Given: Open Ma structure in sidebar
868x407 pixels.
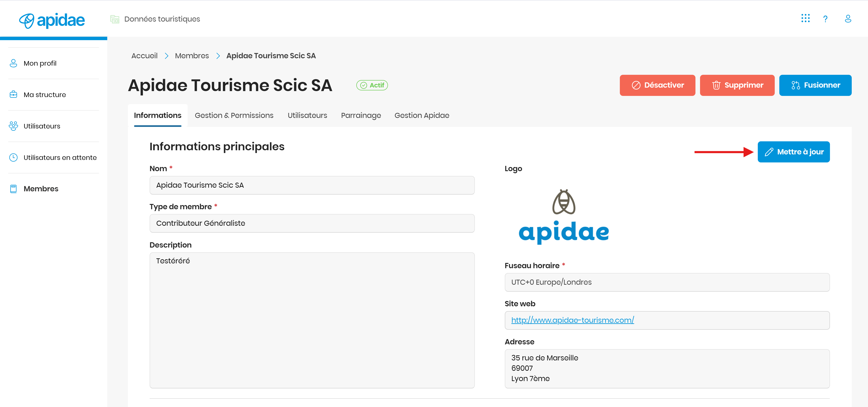Looking at the screenshot, I should [x=45, y=95].
